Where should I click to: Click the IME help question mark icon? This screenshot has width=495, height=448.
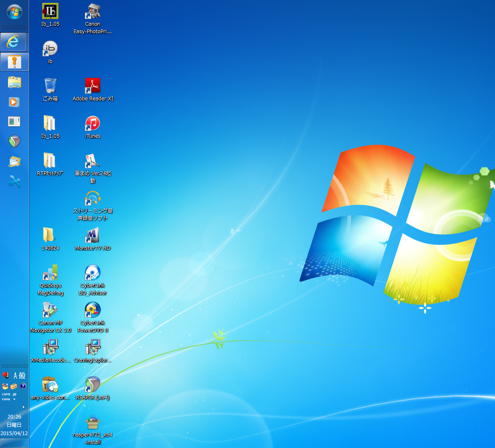[23, 386]
